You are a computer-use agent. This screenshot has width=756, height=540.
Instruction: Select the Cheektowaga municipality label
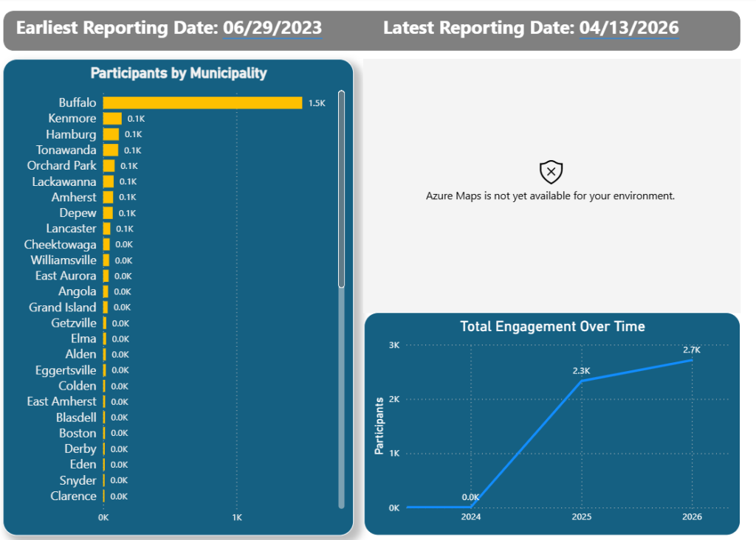(60, 244)
